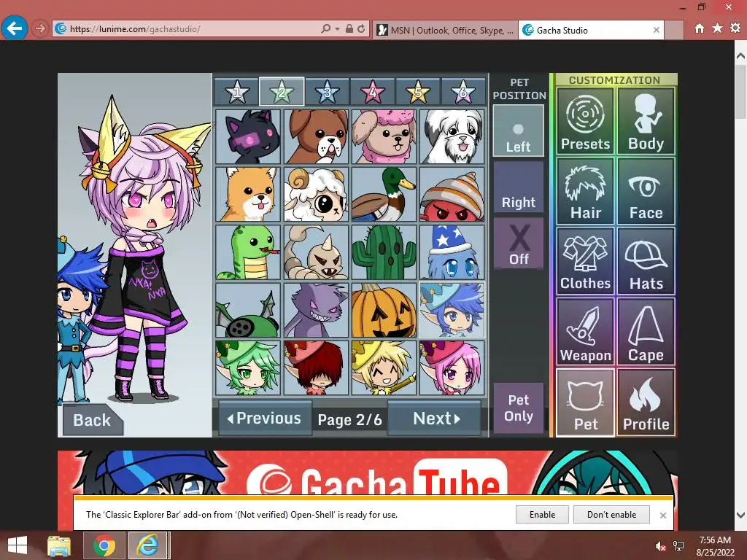This screenshot has width=747, height=560.
Task: Select the red-haired elf pet
Action: [x=316, y=368]
